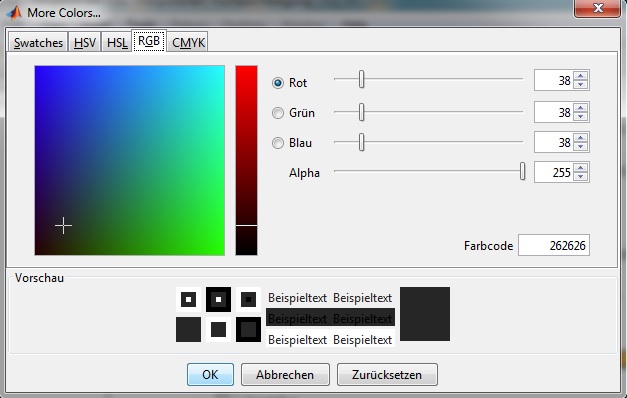This screenshot has height=398, width=627.
Task: Switch to the CMYK tab
Action: [x=188, y=42]
